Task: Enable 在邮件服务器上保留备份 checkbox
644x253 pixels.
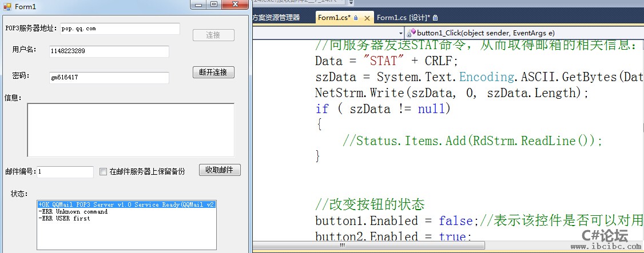Action: [x=103, y=171]
